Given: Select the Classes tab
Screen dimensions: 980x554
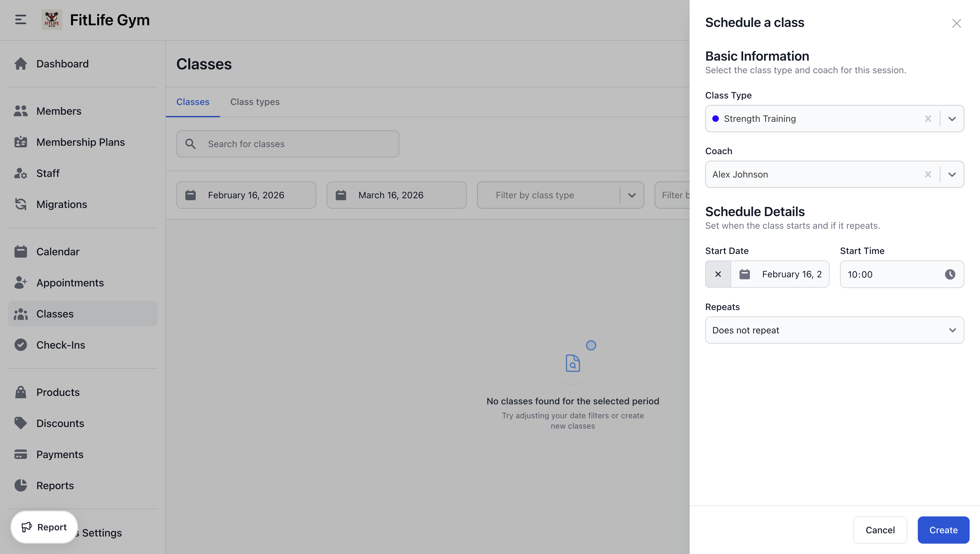Looking at the screenshot, I should click(192, 102).
